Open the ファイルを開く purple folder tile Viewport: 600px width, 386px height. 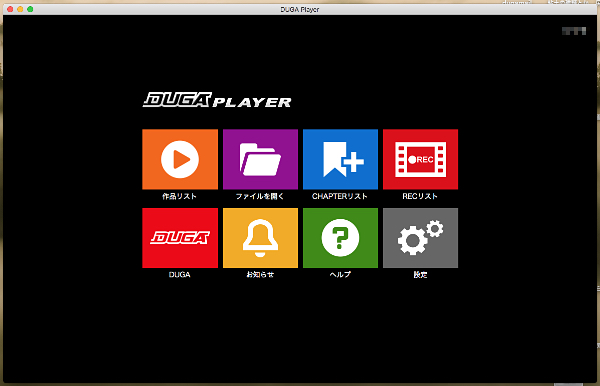pos(260,159)
